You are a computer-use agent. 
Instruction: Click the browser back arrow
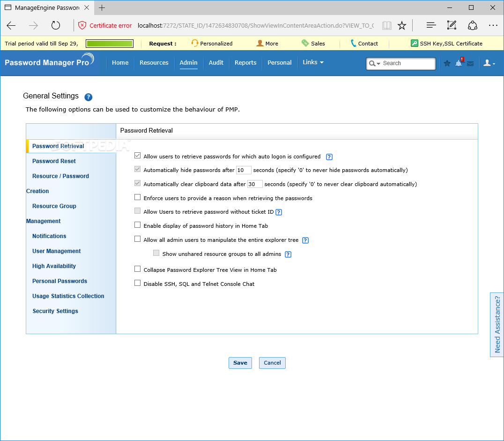pyautogui.click(x=11, y=25)
